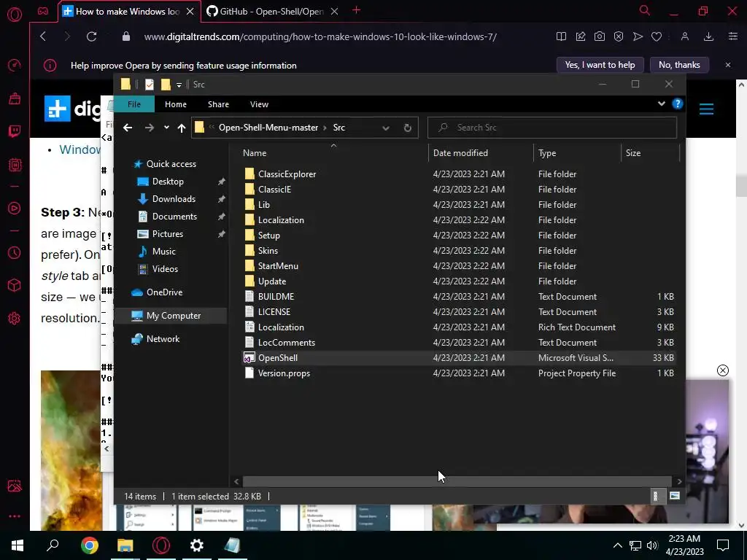The image size is (747, 560).
Task: Select the Localization file folder
Action: tap(281, 220)
